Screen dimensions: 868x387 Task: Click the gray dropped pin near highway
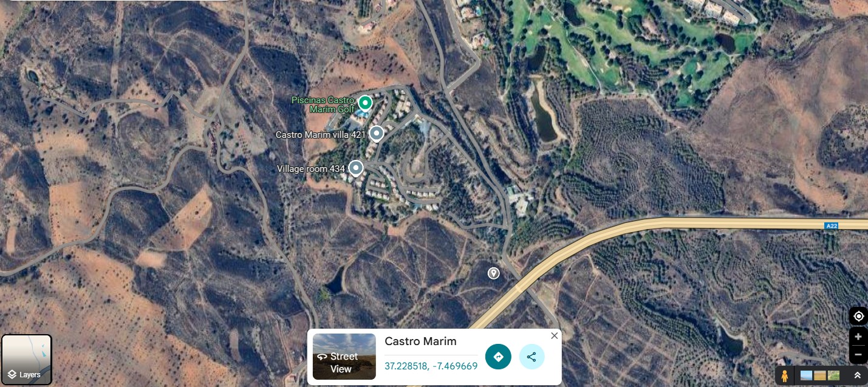pyautogui.click(x=494, y=273)
